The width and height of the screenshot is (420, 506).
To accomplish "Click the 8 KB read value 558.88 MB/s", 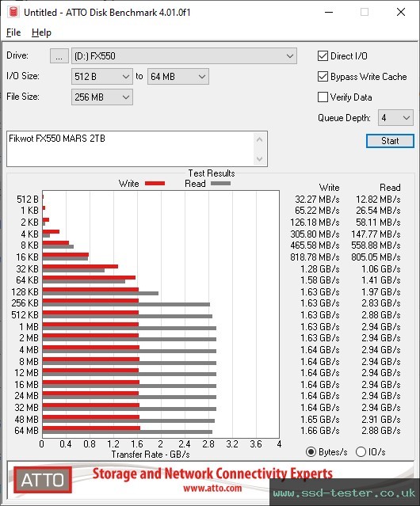I will click(376, 245).
